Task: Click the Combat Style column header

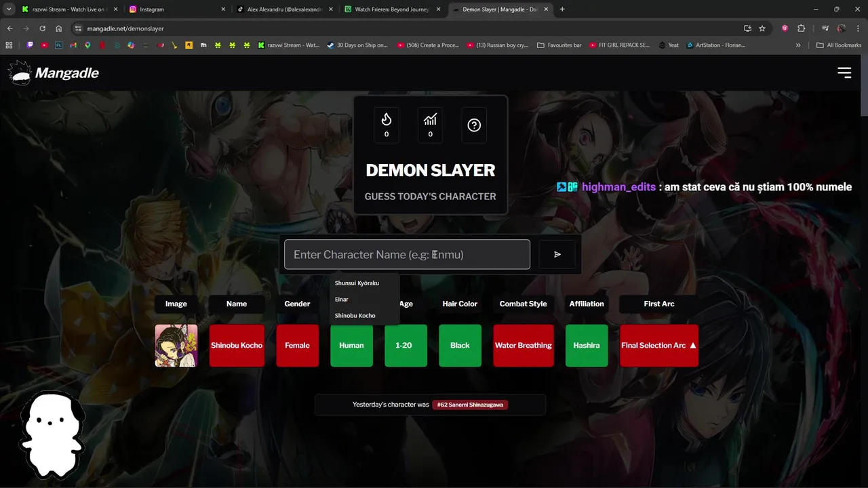Action: pos(524,304)
